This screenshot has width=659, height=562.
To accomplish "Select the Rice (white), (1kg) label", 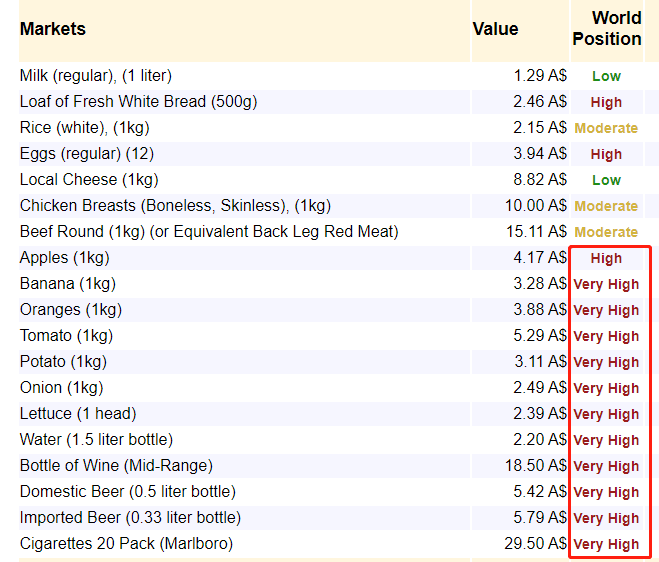I will [x=84, y=128].
